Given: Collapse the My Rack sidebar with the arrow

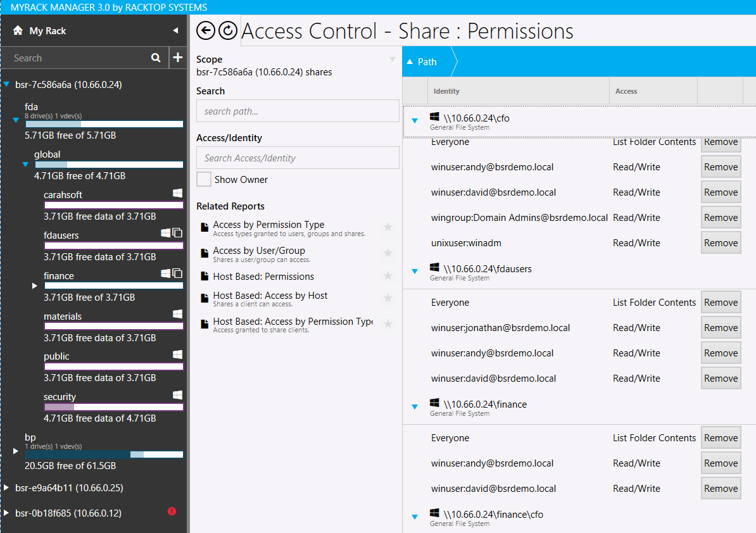Looking at the screenshot, I should [175, 30].
